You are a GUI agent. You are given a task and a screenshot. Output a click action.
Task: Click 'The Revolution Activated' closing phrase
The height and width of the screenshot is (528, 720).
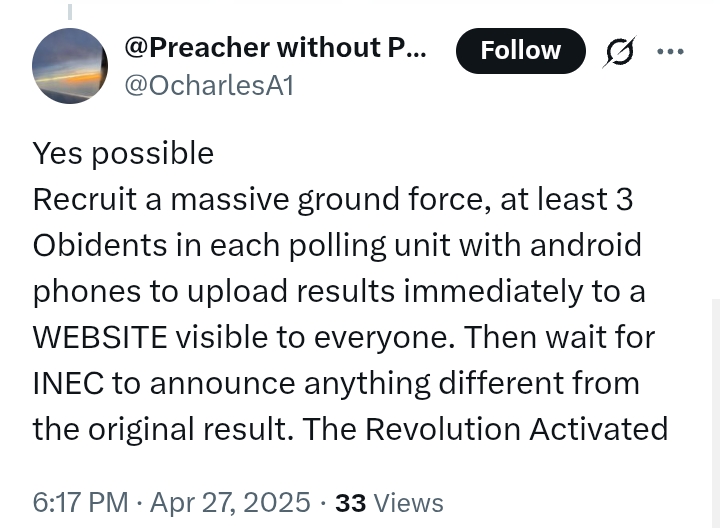[x=485, y=429]
